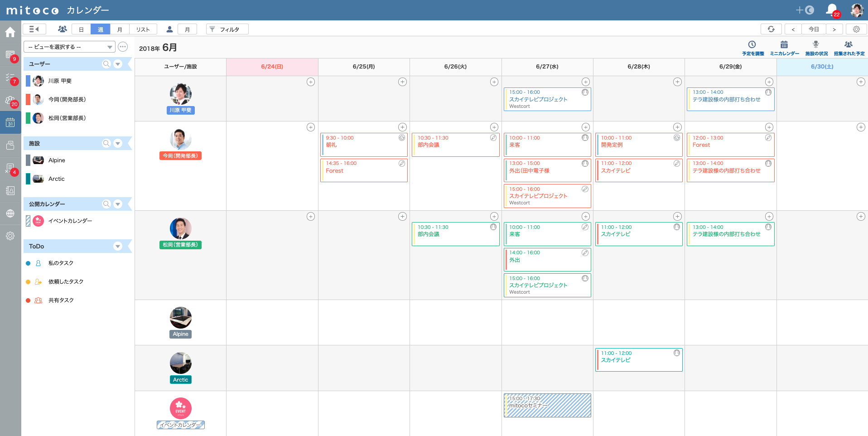This screenshot has width=868, height=436.
Task: Show 施設の状況 facility status
Action: (x=816, y=48)
